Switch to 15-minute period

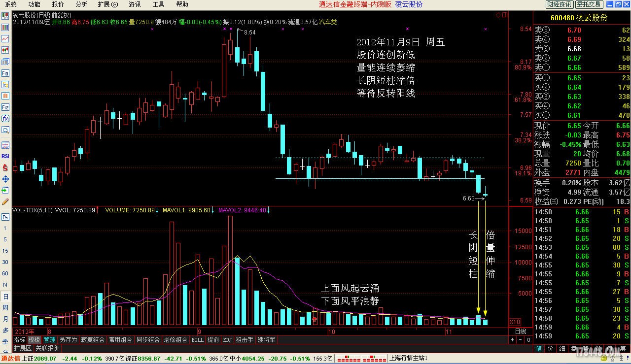5,251
